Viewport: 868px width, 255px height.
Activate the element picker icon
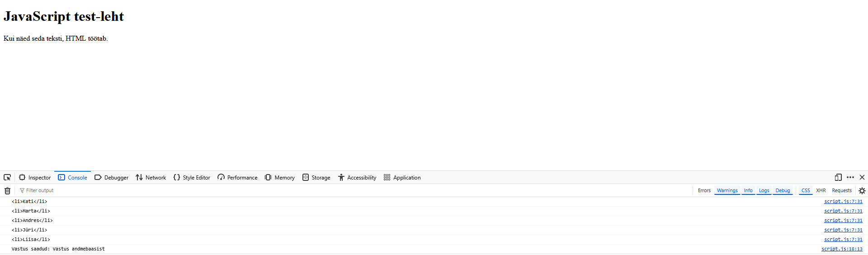tap(7, 177)
